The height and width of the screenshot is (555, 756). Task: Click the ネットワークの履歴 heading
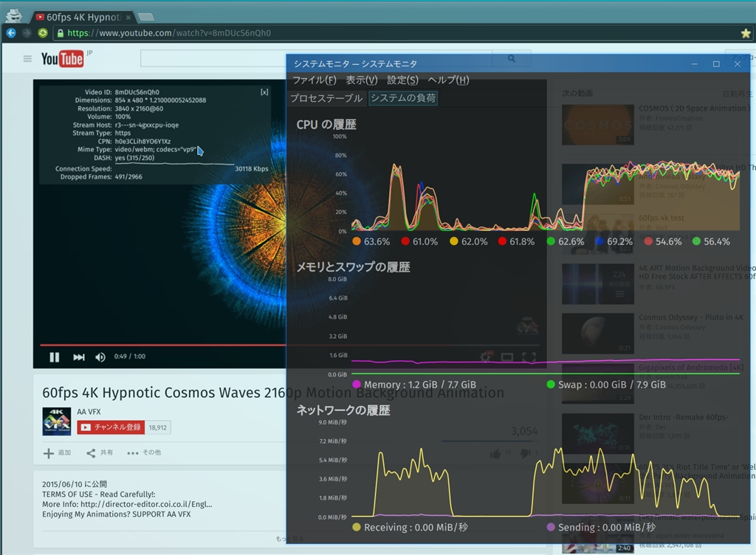click(343, 410)
